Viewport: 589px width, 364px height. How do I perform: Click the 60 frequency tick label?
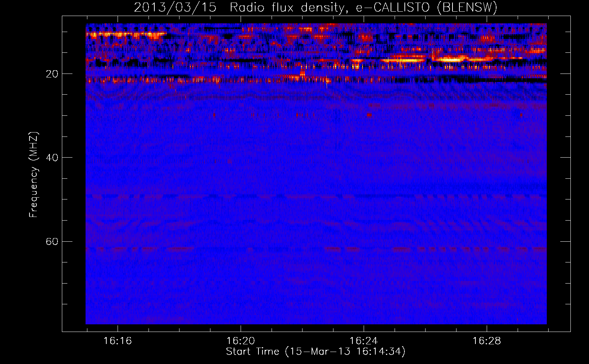tap(52, 242)
